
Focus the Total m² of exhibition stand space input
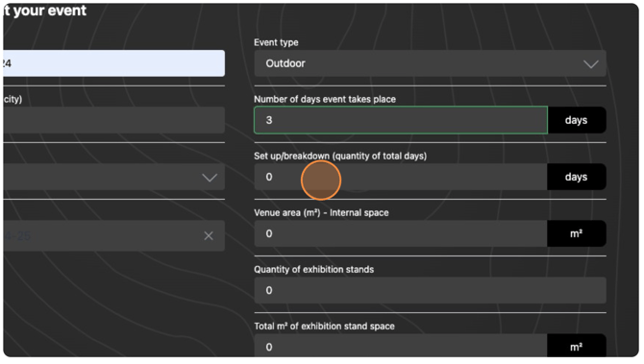pos(401,346)
